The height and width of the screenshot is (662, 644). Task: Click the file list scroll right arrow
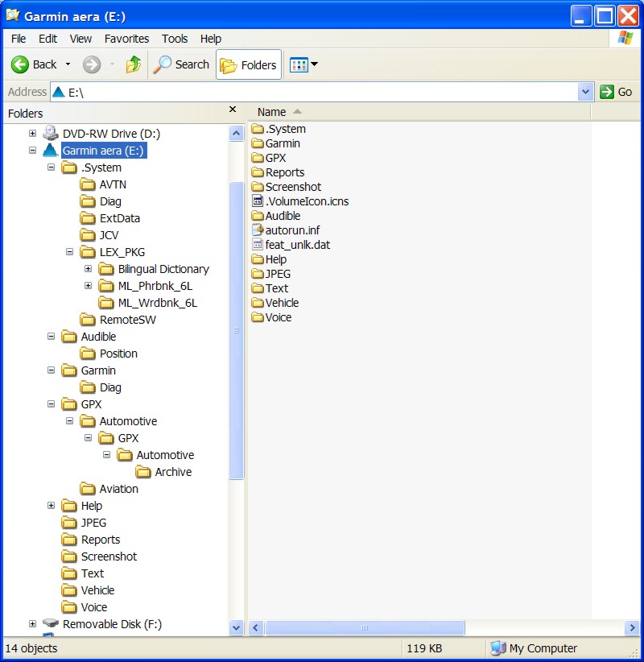click(632, 628)
